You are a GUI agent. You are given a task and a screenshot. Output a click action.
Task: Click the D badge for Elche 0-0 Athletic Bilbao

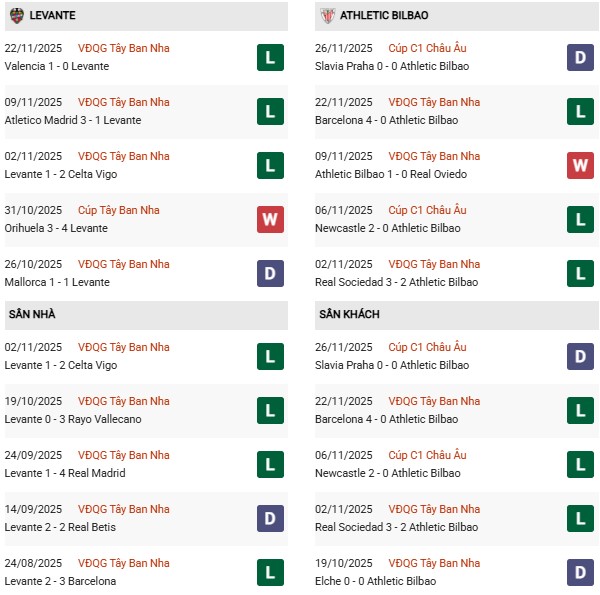[x=580, y=572]
